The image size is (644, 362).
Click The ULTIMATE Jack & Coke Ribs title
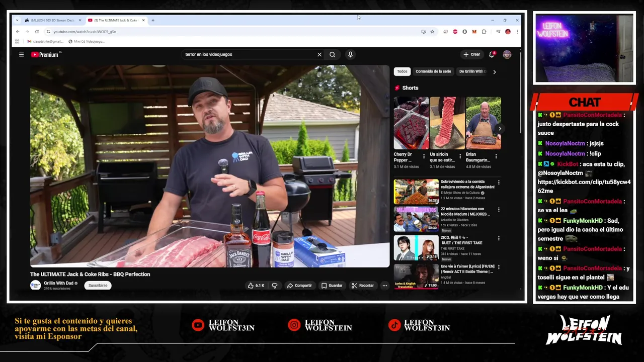[90, 274]
